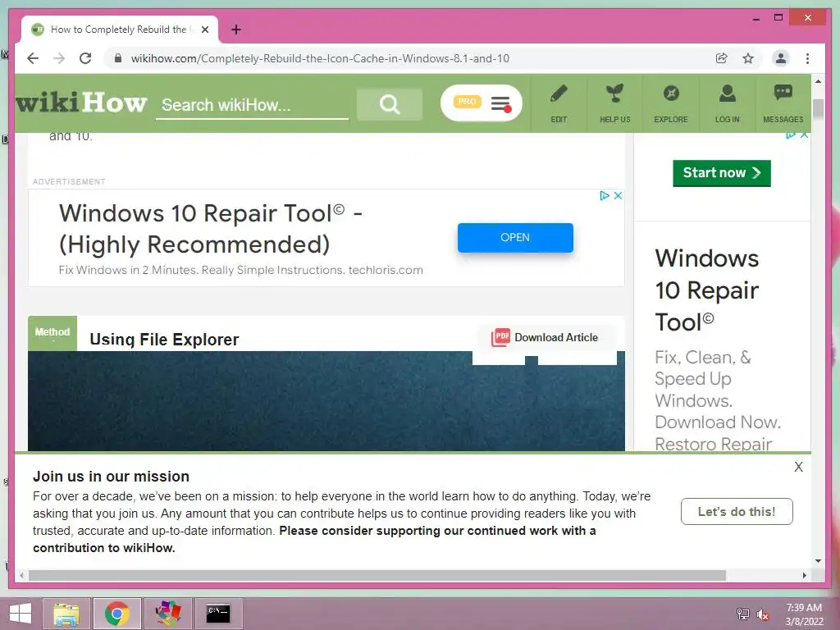The width and height of the screenshot is (840, 630).
Task: Click horizontal scrollbar right arrow
Action: point(804,575)
